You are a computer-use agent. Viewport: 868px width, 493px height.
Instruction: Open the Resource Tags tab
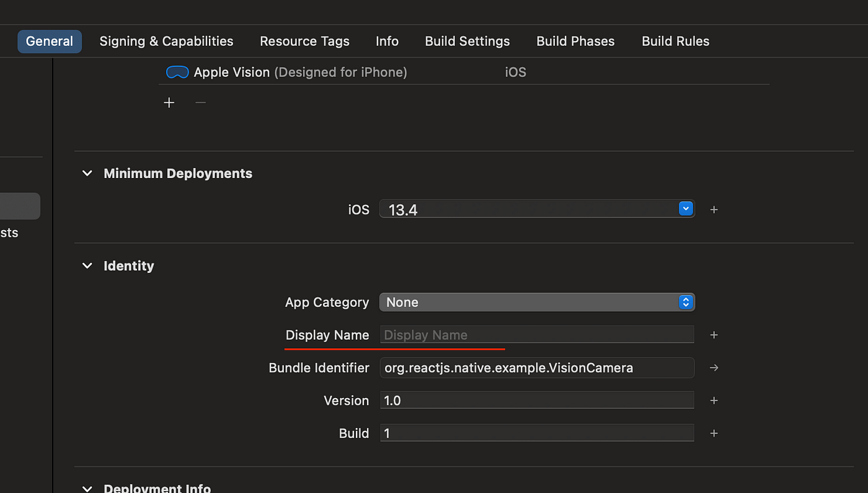[x=304, y=42]
